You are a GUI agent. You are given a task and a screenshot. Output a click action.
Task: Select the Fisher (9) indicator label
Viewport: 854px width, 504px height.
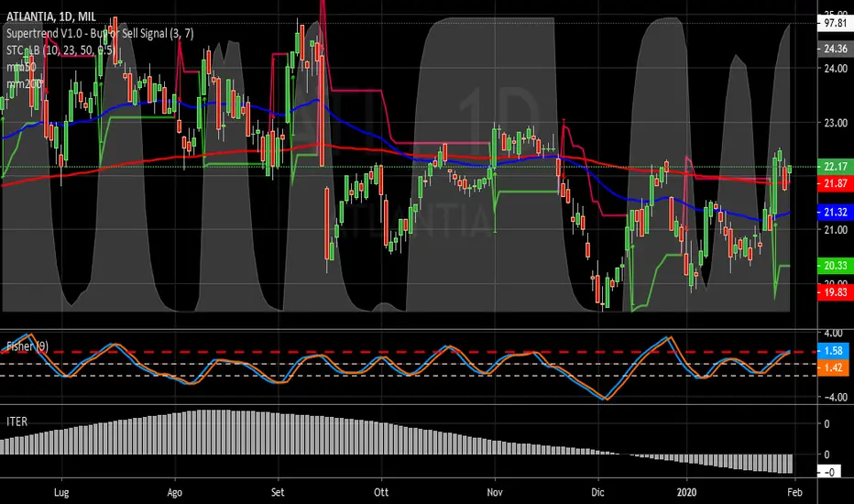(27, 346)
